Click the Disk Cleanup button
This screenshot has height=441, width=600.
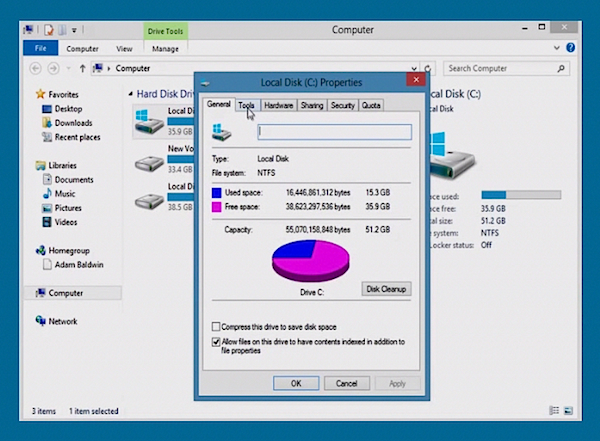[x=386, y=289]
